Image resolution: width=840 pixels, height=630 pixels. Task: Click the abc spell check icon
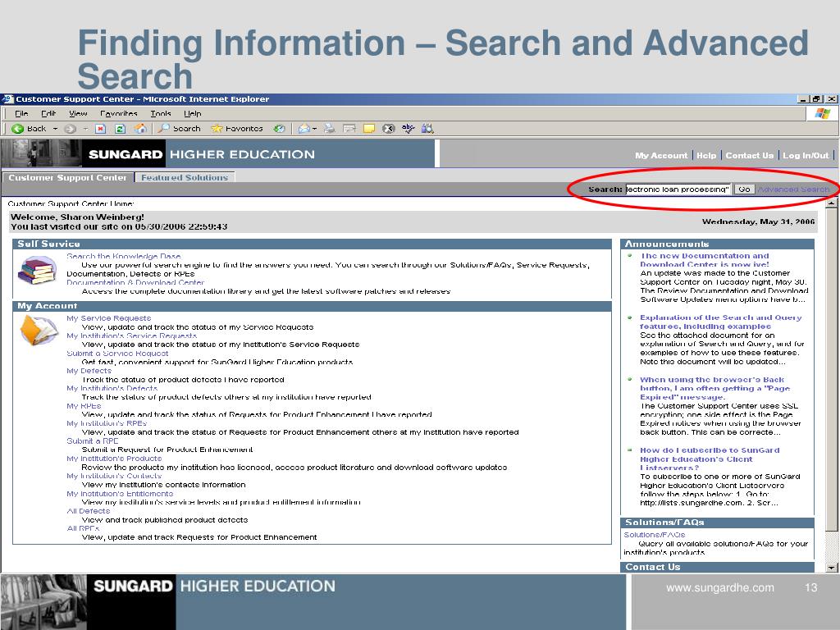coord(409,129)
